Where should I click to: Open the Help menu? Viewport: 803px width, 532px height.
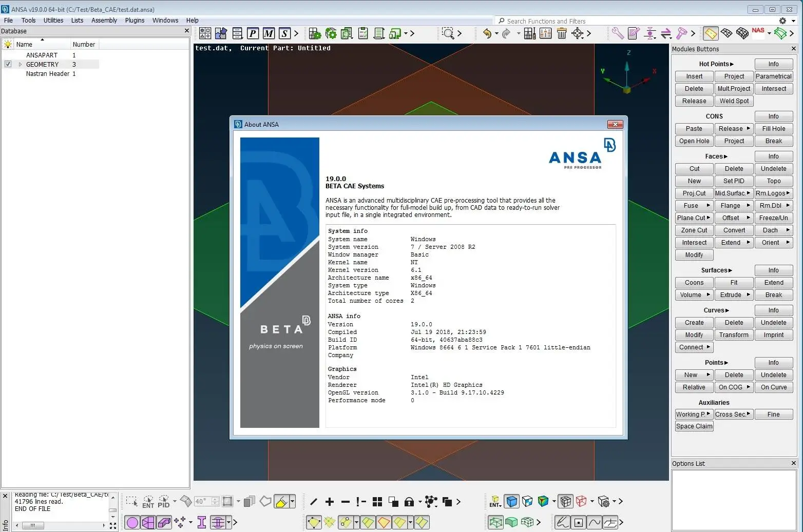(x=192, y=21)
